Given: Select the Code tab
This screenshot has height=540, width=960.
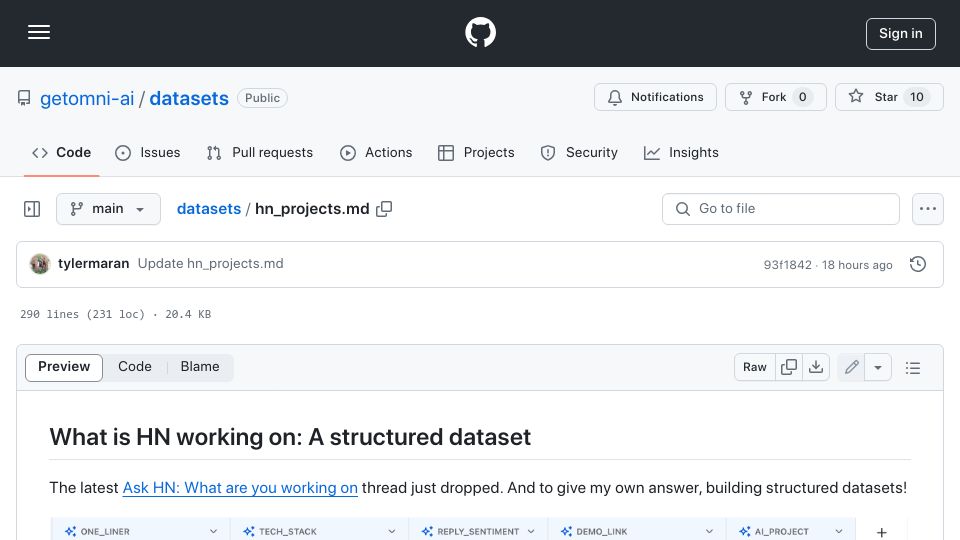Looking at the screenshot, I should point(62,152).
